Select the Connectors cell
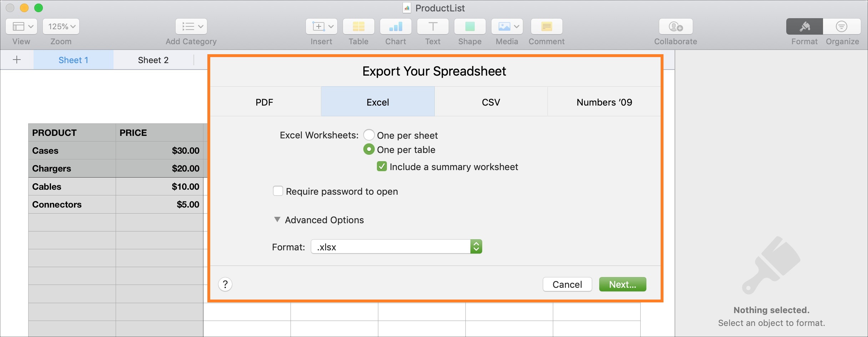The image size is (868, 337). coord(72,204)
